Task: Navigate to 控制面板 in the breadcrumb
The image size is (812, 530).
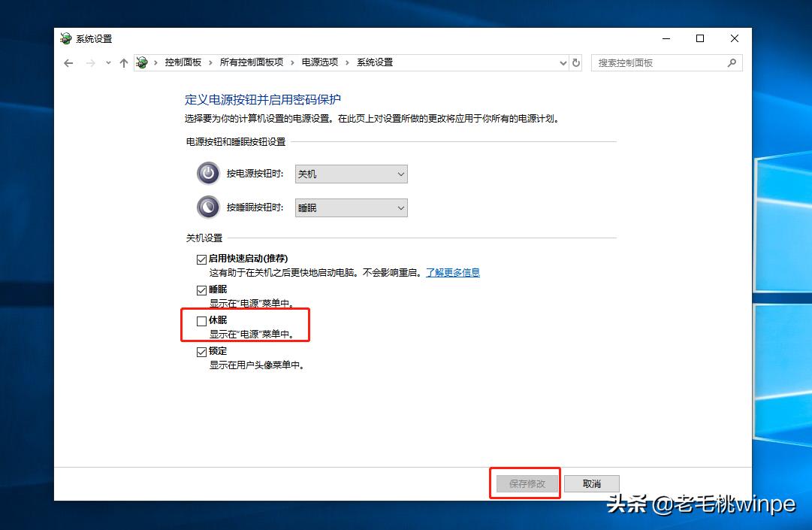Action: (x=183, y=62)
